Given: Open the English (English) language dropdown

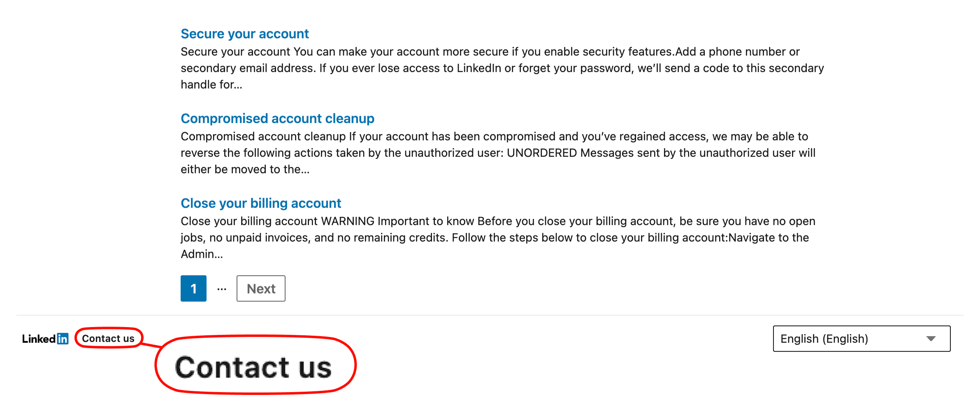Looking at the screenshot, I should [862, 339].
